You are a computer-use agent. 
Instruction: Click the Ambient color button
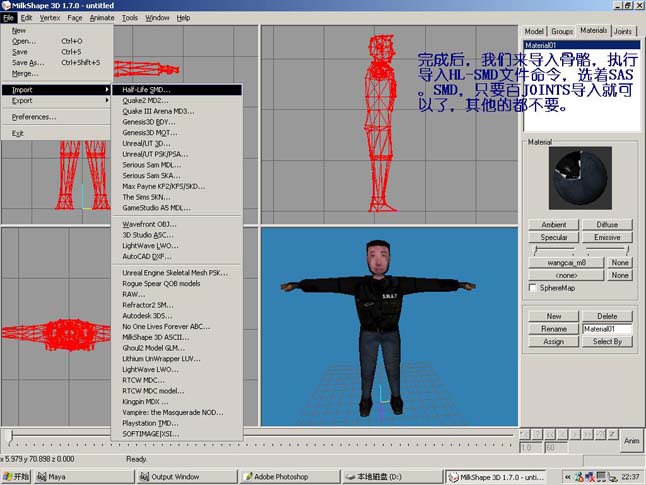pyautogui.click(x=554, y=225)
